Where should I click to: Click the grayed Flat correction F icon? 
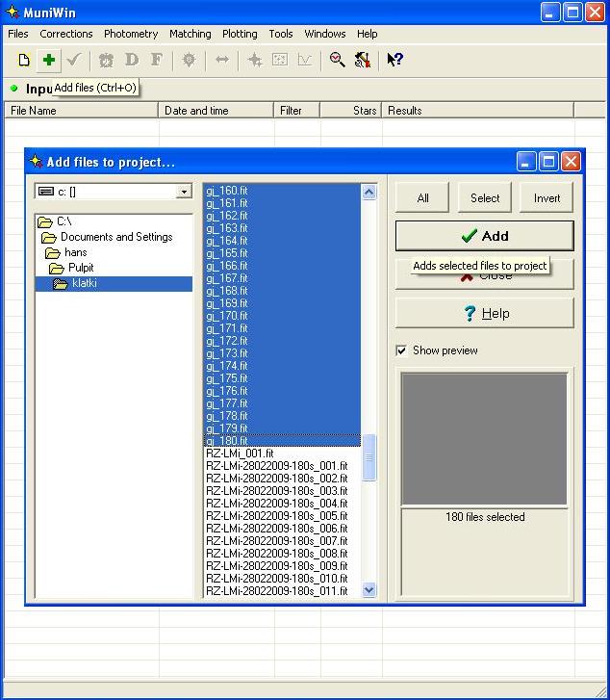(157, 61)
